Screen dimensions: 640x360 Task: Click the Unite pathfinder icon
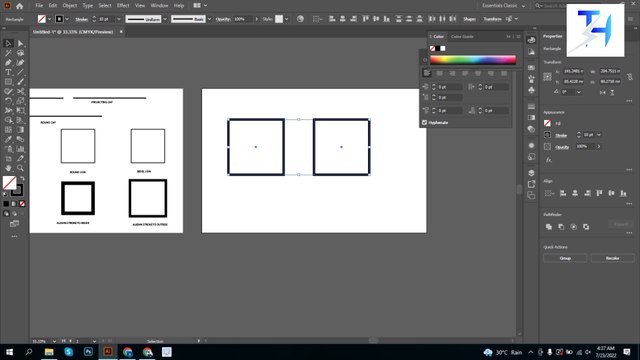549,227
